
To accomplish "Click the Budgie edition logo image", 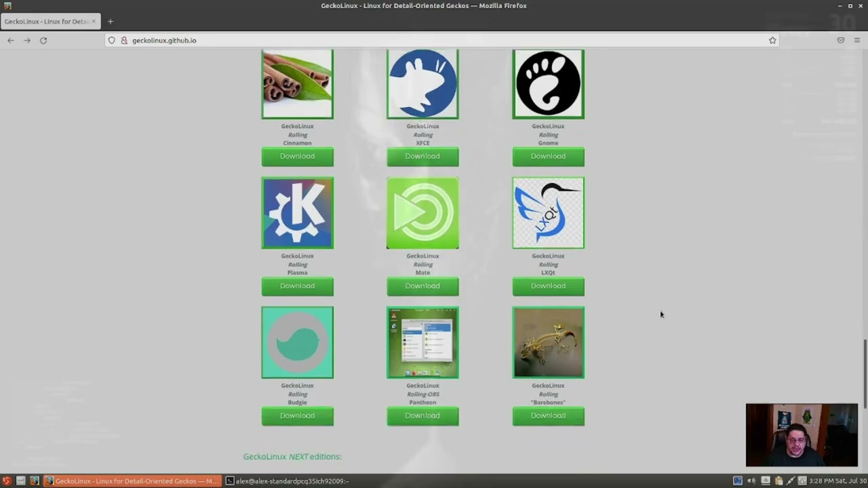I will pos(298,342).
